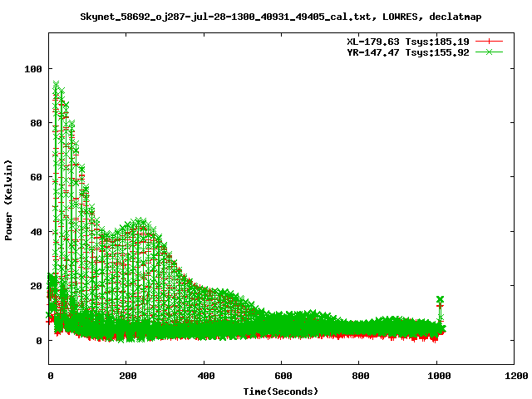The width and height of the screenshot is (532, 399).
Task: Click the x-axis tick label 800
Action: point(360,376)
